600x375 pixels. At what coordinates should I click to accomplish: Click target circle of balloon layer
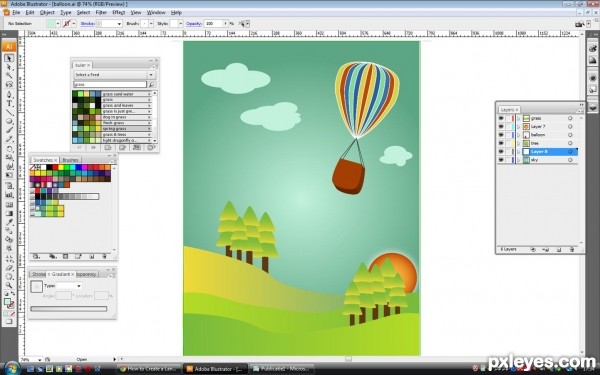[570, 135]
